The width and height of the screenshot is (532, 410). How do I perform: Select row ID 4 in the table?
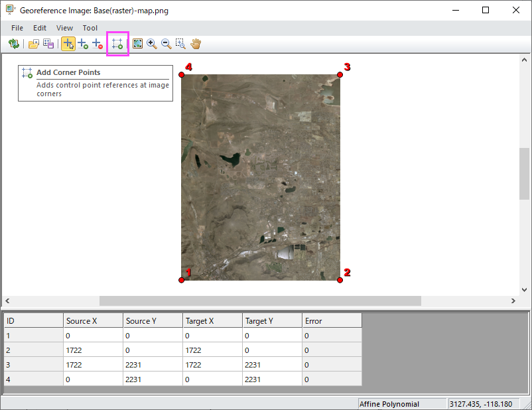[34, 379]
